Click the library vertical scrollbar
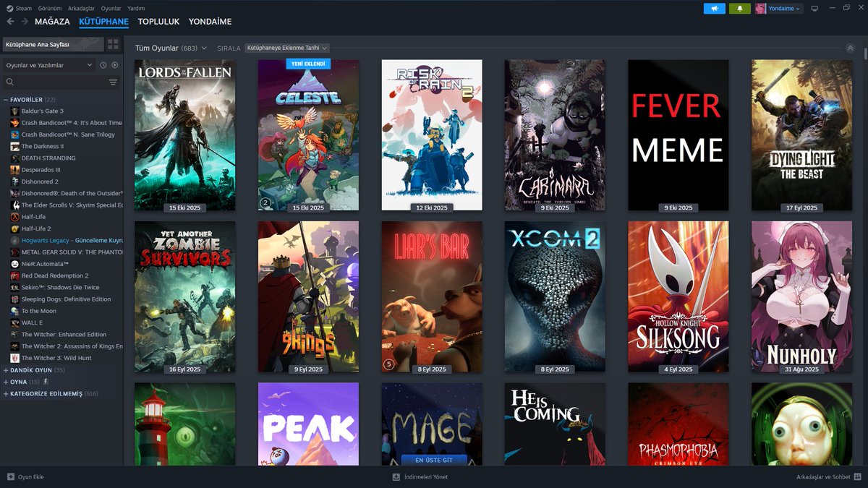This screenshot has height=488, width=868. (865, 54)
